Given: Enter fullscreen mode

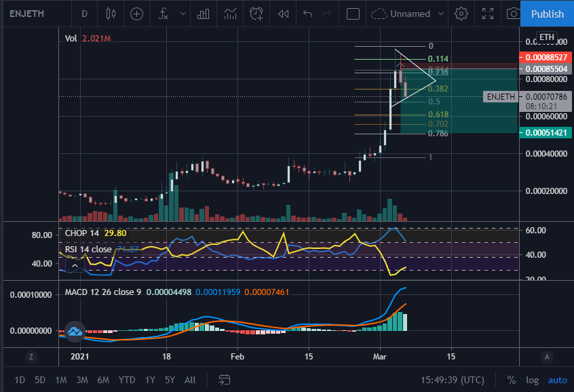Looking at the screenshot, I should coord(488,14).
